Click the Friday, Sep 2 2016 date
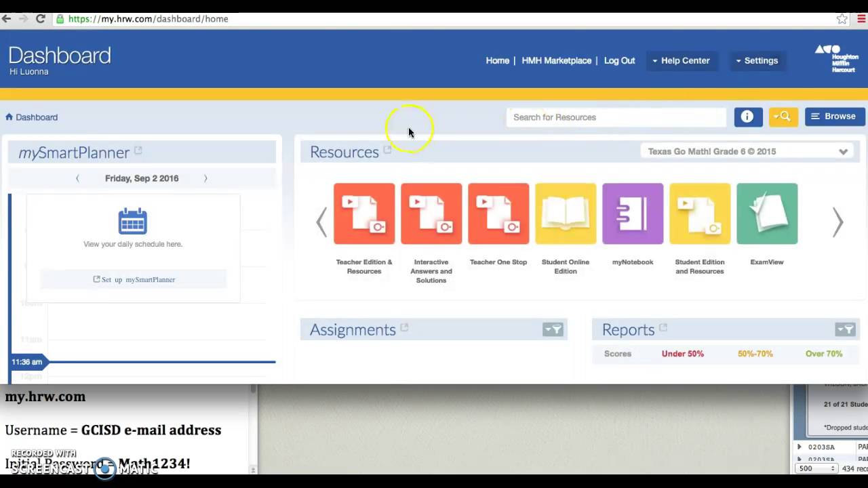The width and height of the screenshot is (868, 488). [x=142, y=178]
